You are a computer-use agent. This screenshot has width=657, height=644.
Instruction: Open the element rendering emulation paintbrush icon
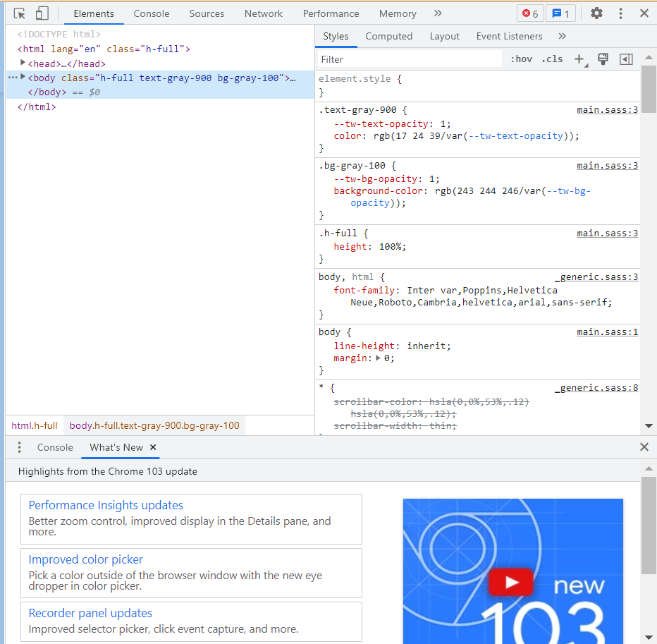coord(603,59)
